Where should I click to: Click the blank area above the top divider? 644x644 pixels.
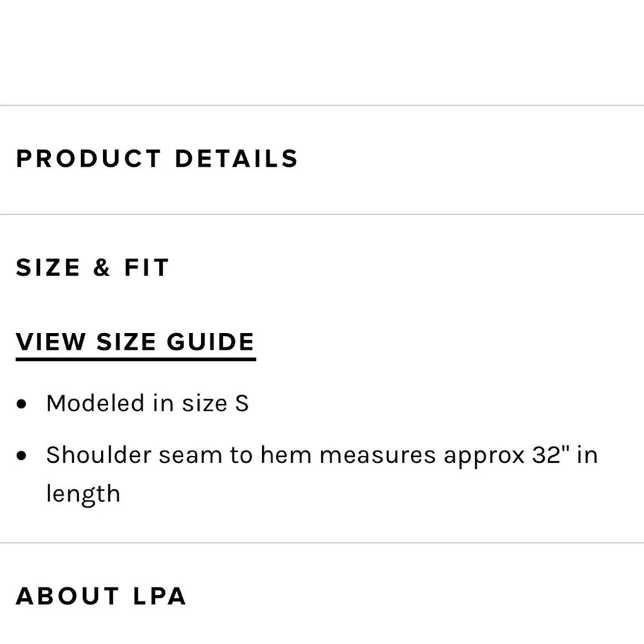pos(322,52)
